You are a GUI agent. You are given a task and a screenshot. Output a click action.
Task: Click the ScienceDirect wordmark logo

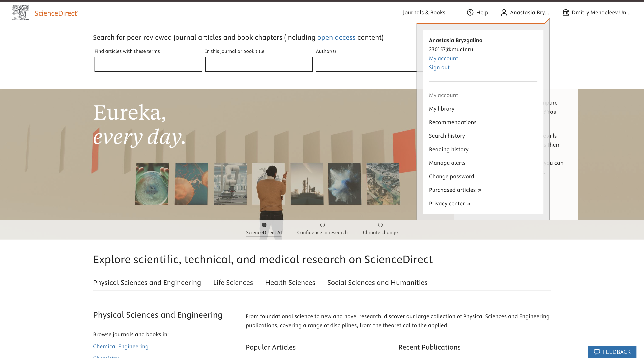[56, 13]
